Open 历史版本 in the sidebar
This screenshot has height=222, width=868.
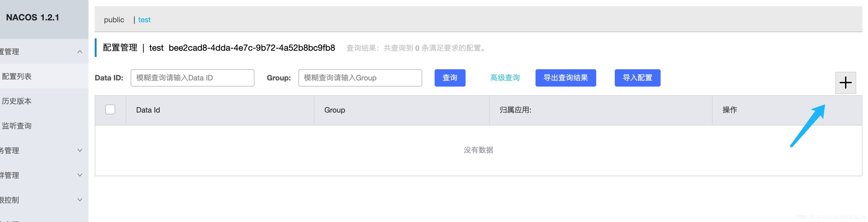pyautogui.click(x=17, y=101)
